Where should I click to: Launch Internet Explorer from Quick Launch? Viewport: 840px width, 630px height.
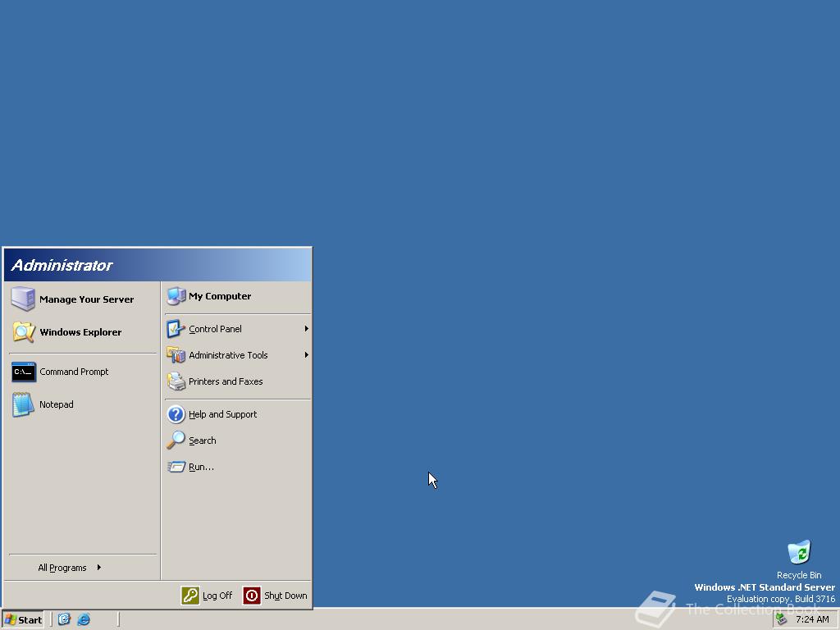84,619
